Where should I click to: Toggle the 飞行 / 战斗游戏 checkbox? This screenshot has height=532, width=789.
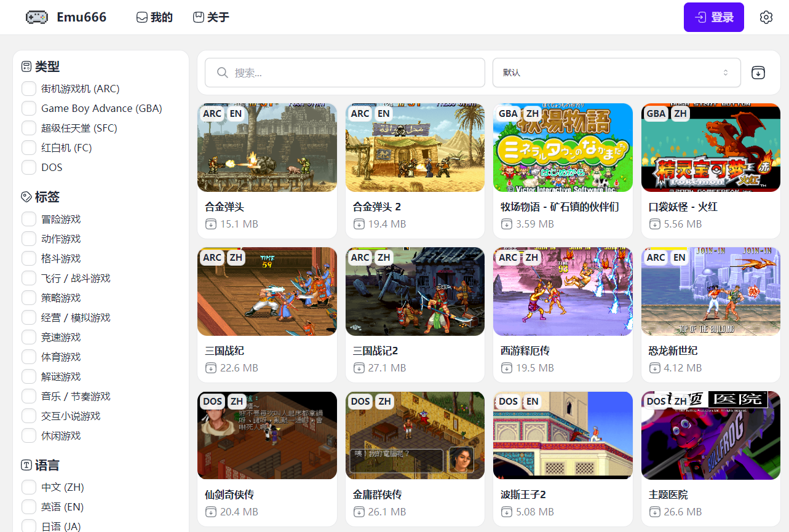(29, 278)
